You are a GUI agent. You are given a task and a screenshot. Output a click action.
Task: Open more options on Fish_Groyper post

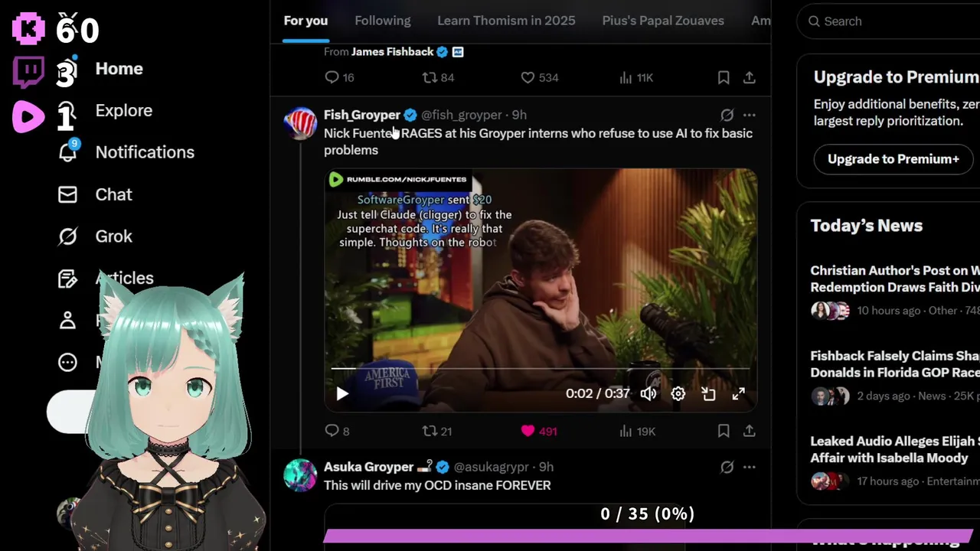(x=750, y=115)
